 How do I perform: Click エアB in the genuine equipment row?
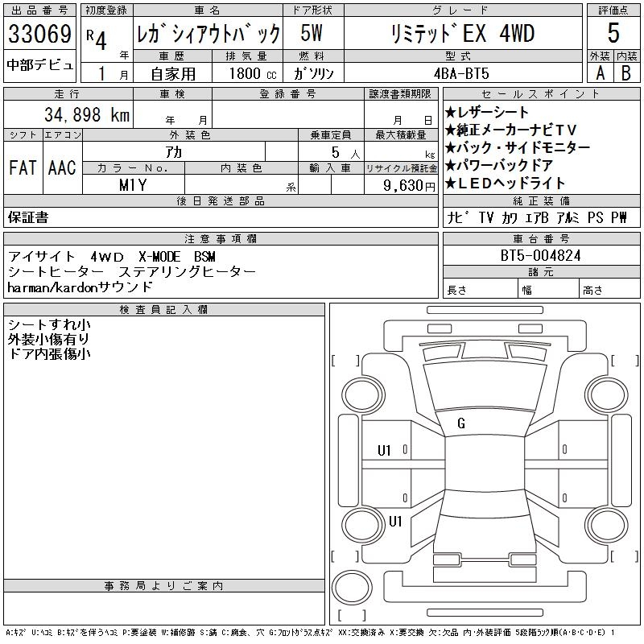tap(537, 217)
